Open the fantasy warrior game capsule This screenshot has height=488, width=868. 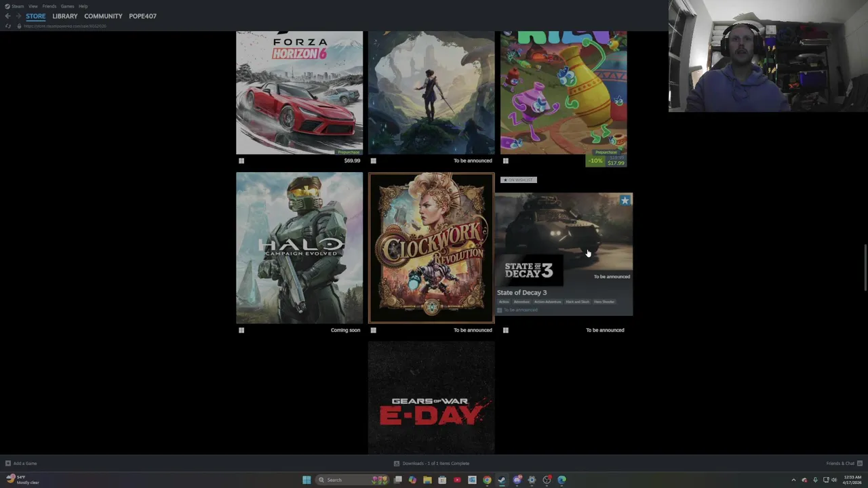[x=431, y=93]
